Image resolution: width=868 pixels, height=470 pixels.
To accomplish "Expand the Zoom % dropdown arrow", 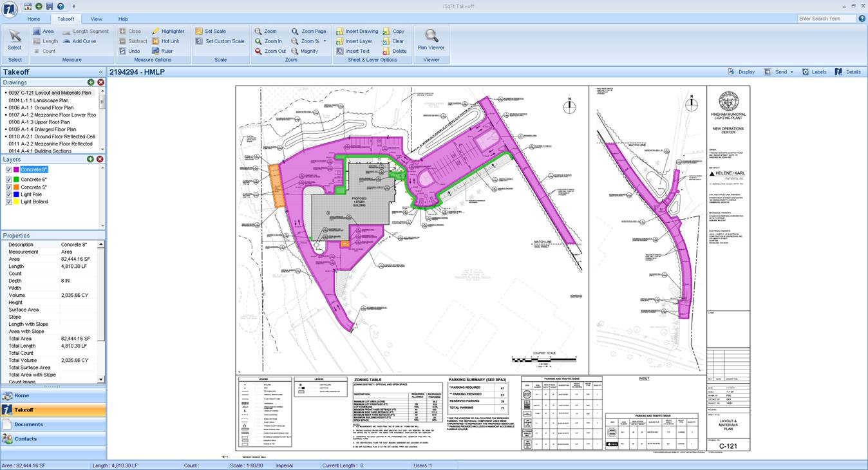I will tap(325, 41).
